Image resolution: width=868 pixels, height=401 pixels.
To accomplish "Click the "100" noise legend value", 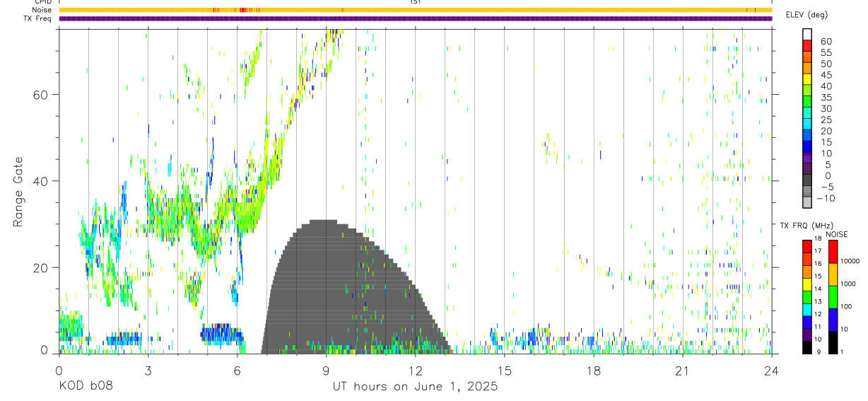I will pos(846,307).
